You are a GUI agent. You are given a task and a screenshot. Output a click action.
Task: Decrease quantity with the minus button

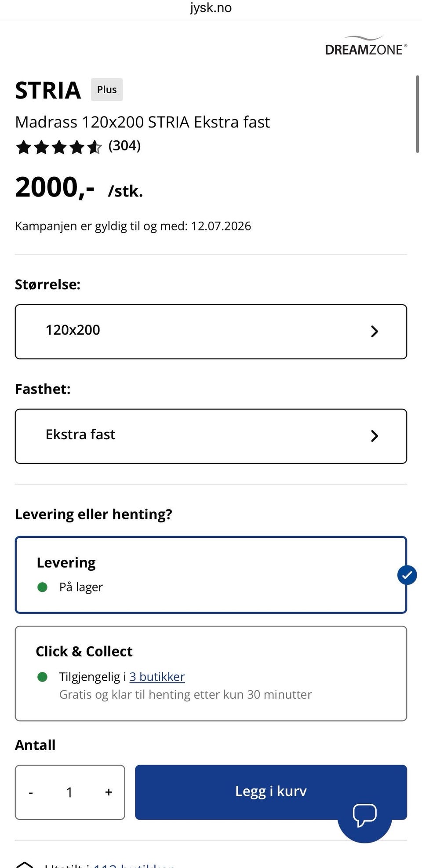point(31,792)
